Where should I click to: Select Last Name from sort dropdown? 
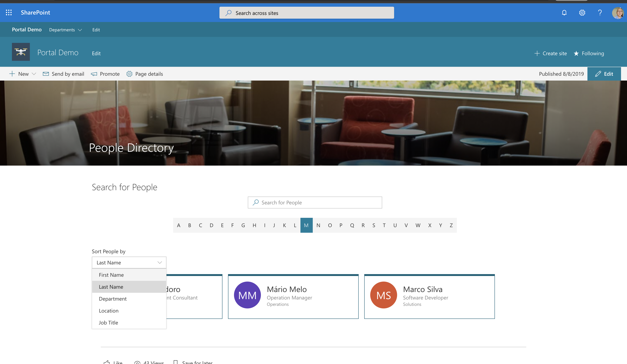click(x=111, y=286)
